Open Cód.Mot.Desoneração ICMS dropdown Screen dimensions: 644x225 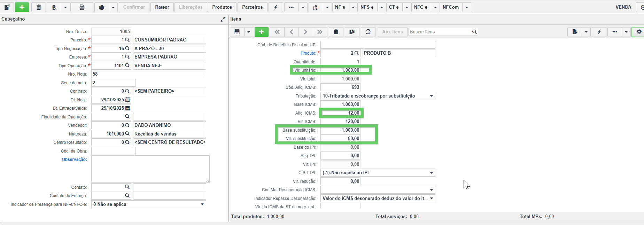coord(432,190)
